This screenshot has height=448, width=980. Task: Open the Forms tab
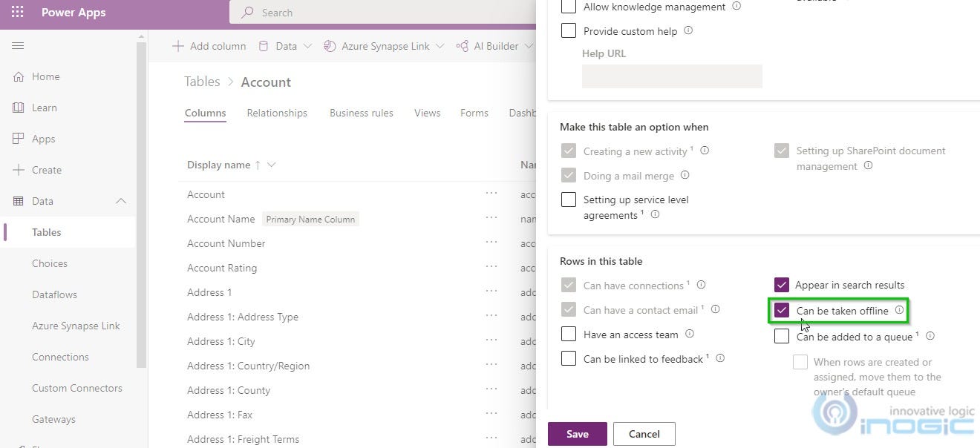coord(474,113)
